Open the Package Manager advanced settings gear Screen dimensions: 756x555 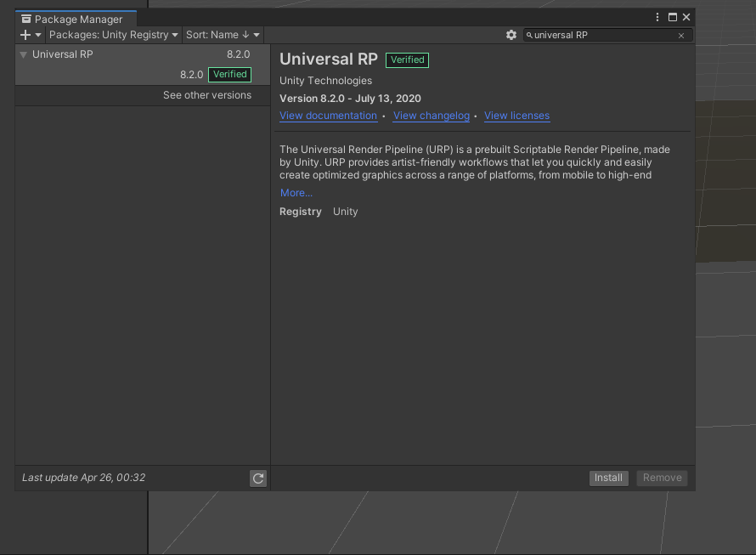click(511, 35)
